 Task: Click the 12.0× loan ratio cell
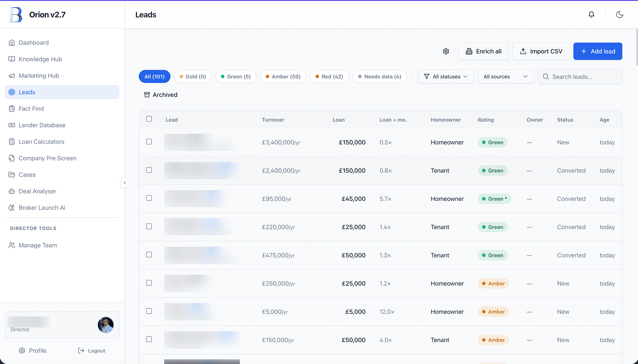[387, 312]
